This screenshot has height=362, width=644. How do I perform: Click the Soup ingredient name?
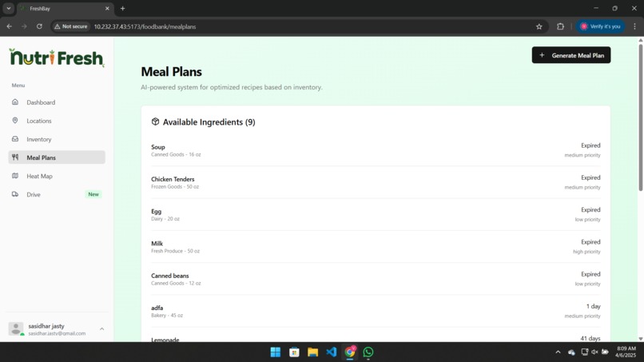[157, 147]
